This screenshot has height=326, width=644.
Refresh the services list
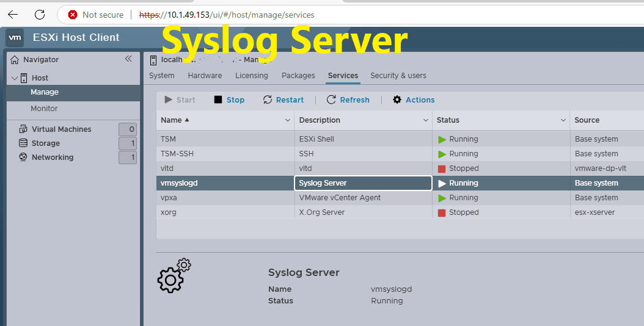[348, 100]
